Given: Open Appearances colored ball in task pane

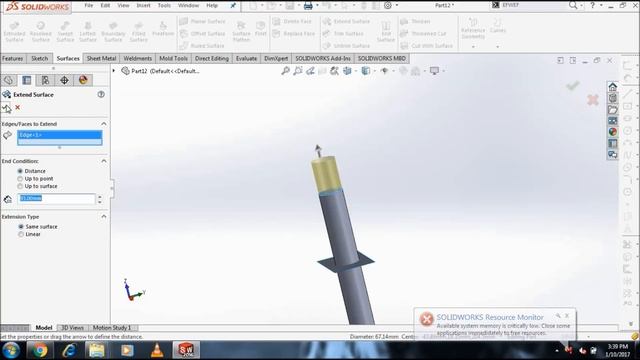Looking at the screenshot, I should [612, 132].
